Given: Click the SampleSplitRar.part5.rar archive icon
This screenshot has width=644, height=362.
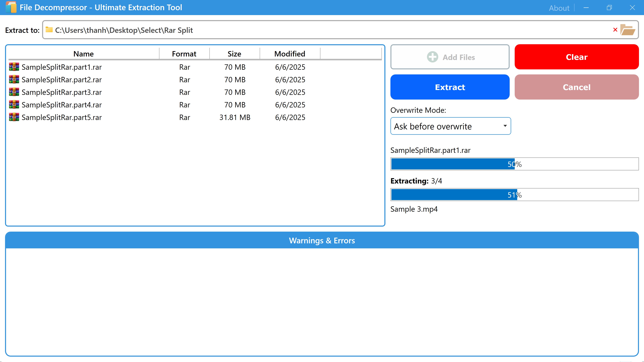Looking at the screenshot, I should click(14, 117).
